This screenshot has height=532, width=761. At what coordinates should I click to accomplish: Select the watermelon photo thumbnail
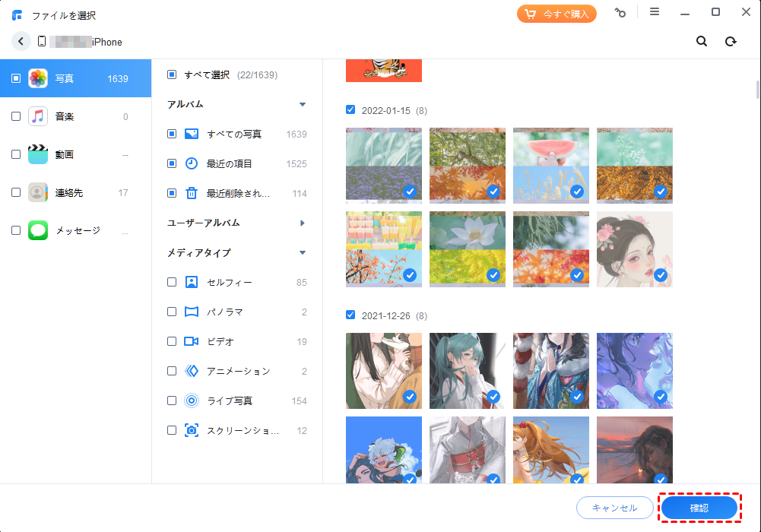pyautogui.click(x=551, y=166)
